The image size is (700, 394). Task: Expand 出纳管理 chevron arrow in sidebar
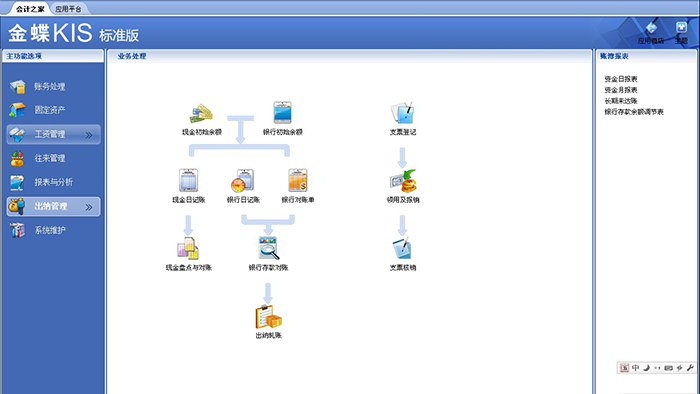(89, 207)
